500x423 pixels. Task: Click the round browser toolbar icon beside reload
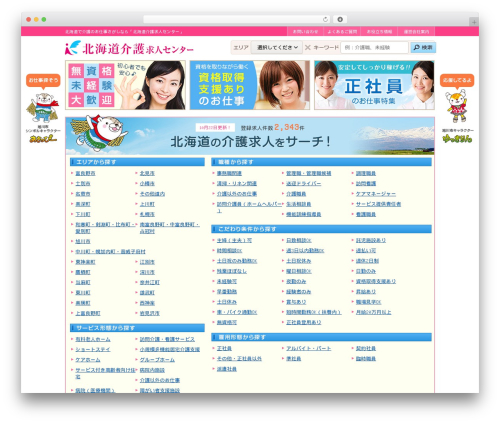click(x=340, y=19)
